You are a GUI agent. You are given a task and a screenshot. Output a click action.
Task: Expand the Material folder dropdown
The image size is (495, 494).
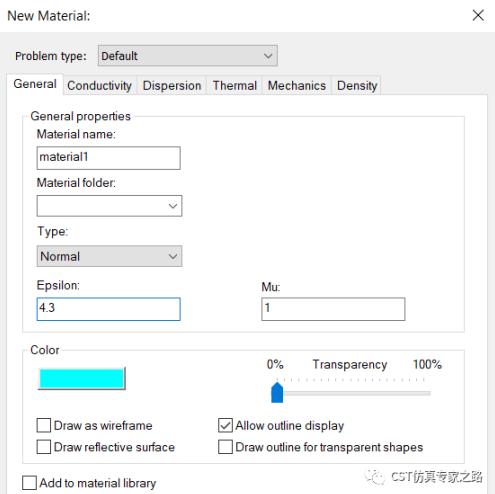click(109, 206)
